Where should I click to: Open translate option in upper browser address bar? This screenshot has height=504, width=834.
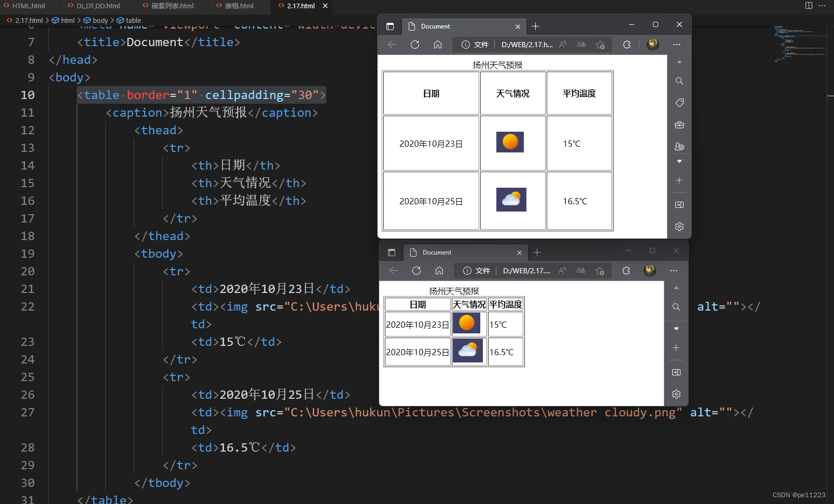[581, 45]
